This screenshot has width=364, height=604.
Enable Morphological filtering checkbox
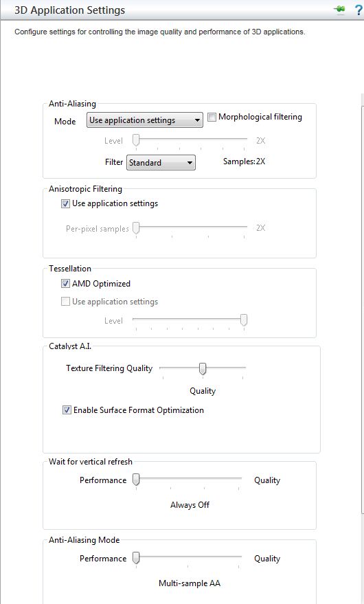pos(212,117)
